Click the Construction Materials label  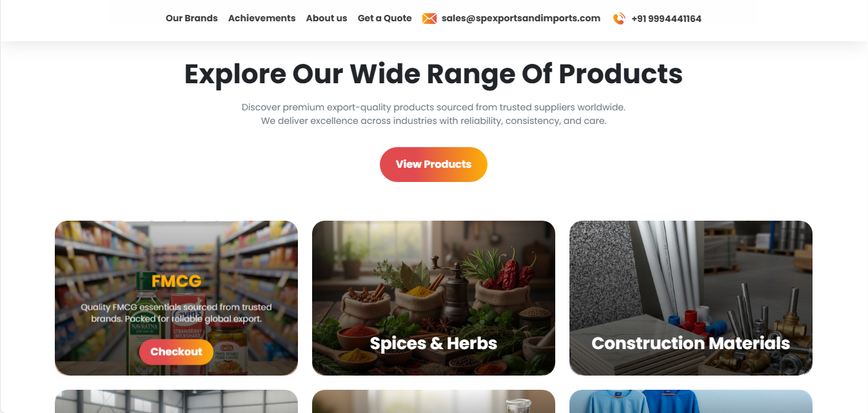691,343
